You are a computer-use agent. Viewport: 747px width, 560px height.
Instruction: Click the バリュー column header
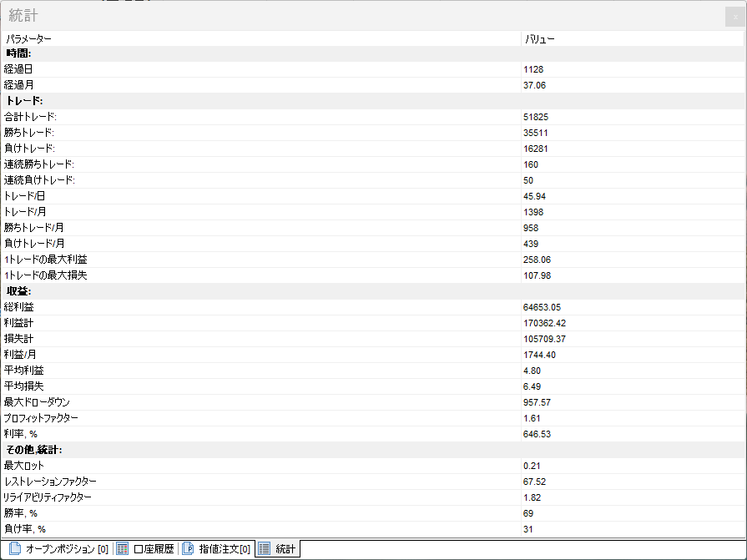click(x=539, y=38)
